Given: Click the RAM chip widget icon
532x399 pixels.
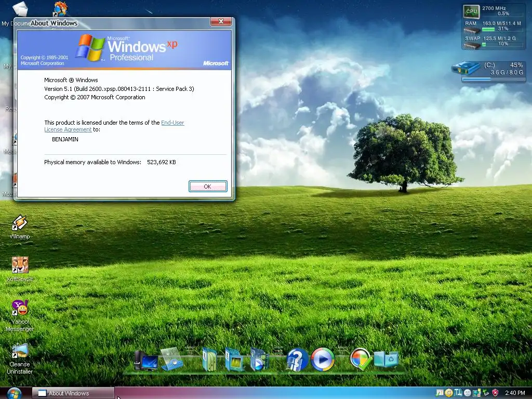Looking at the screenshot, I should point(471,31).
